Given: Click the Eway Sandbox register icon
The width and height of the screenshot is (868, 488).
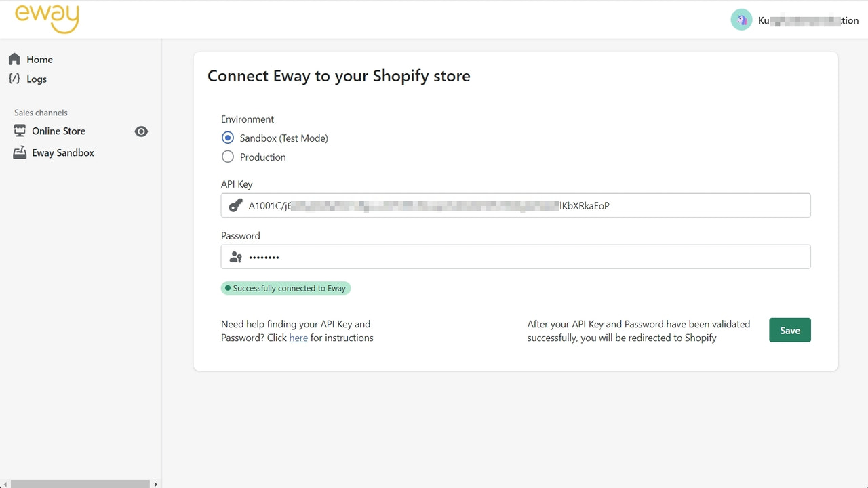Looking at the screenshot, I should (20, 152).
